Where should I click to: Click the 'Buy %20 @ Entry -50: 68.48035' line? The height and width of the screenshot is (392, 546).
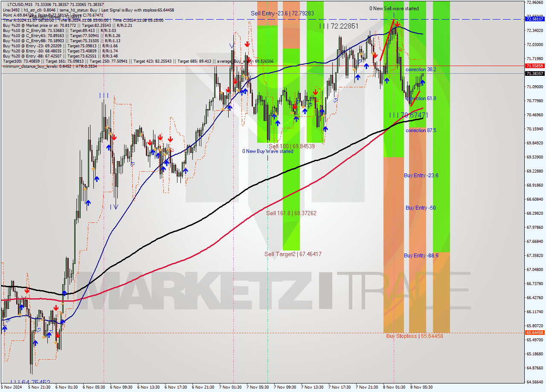pos(60,51)
